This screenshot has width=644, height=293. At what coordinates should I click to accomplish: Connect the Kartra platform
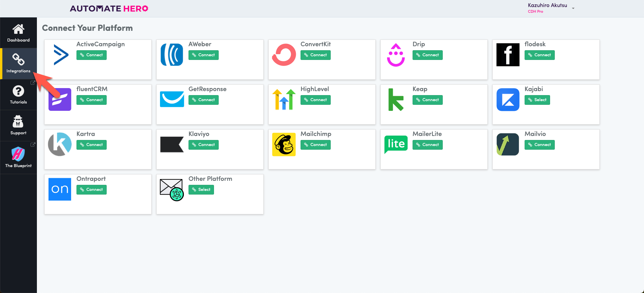tap(92, 145)
